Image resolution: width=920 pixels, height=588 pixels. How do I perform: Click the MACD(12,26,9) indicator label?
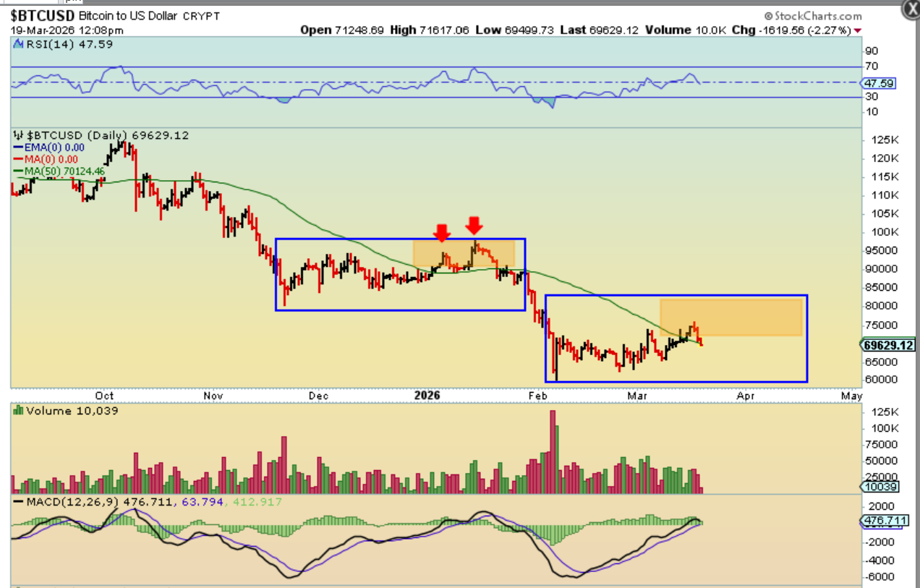(x=71, y=501)
